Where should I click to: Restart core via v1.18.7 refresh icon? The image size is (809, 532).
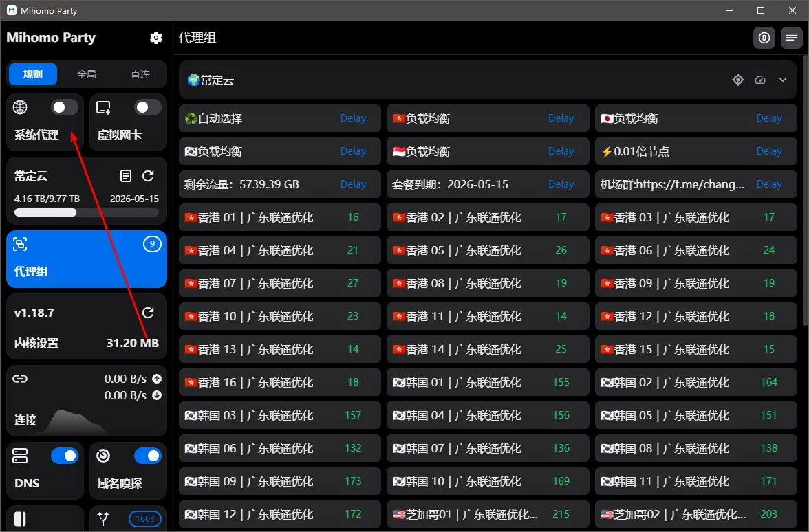tap(148, 313)
